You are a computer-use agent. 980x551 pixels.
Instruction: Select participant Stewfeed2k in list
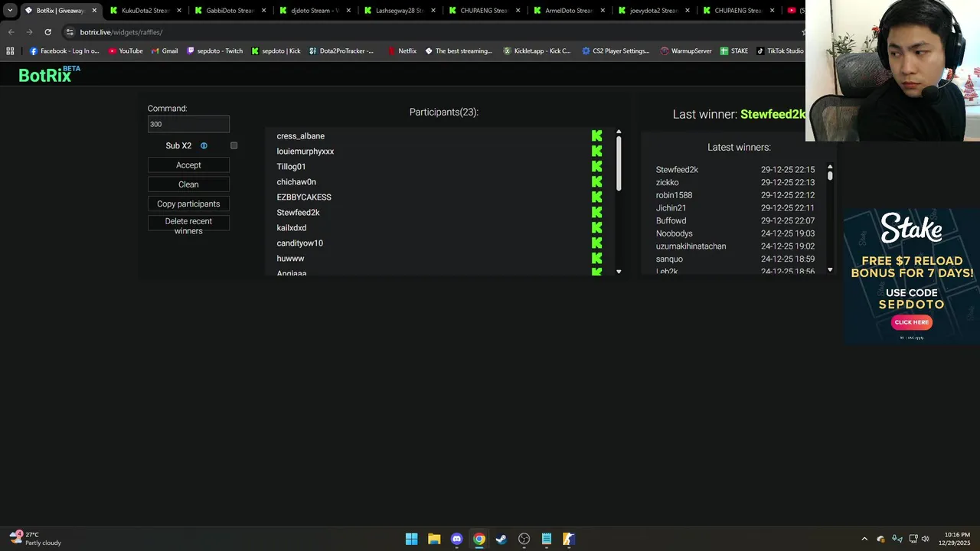(299, 213)
